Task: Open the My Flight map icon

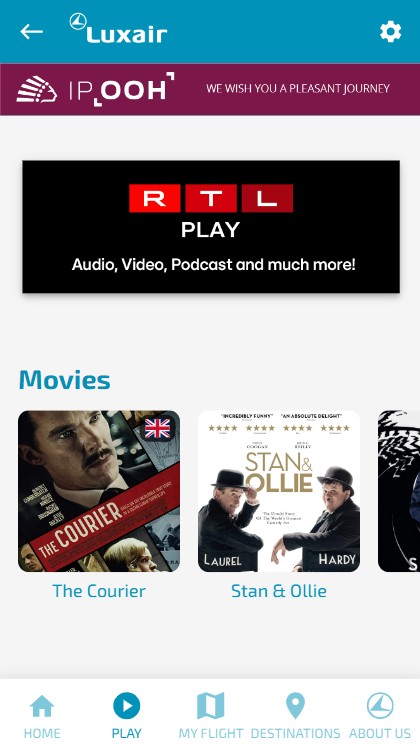Action: pos(210,706)
